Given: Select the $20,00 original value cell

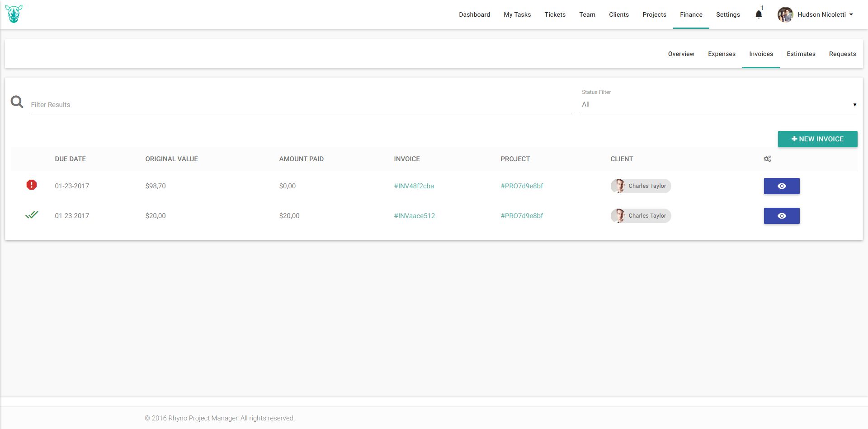Looking at the screenshot, I should pos(156,216).
